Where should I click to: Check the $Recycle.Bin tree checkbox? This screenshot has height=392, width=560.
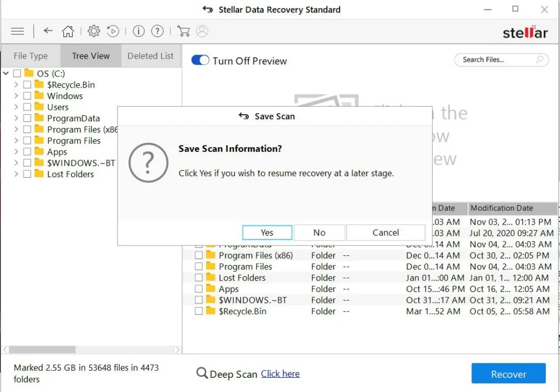tap(27, 85)
